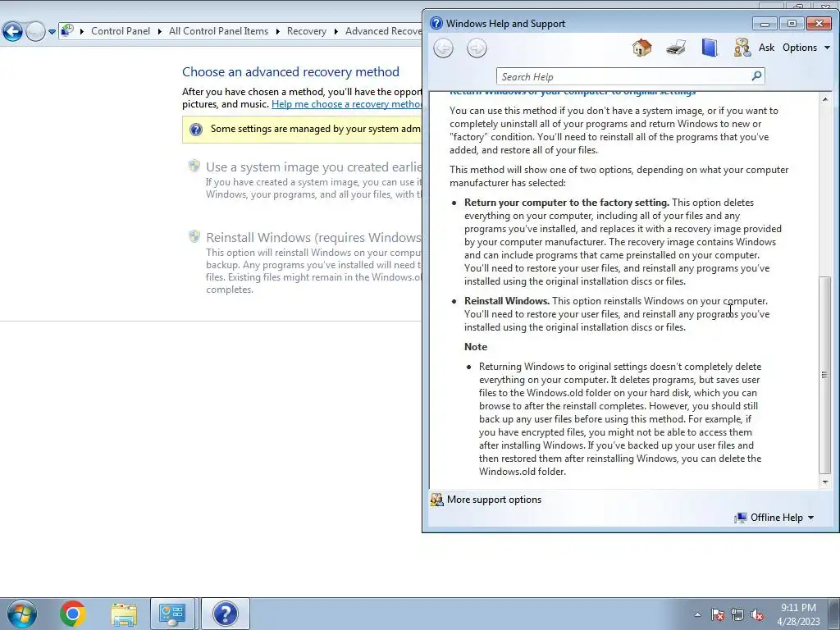Image resolution: width=840 pixels, height=630 pixels.
Task: Click the Offline Help computer icon
Action: [x=741, y=518]
